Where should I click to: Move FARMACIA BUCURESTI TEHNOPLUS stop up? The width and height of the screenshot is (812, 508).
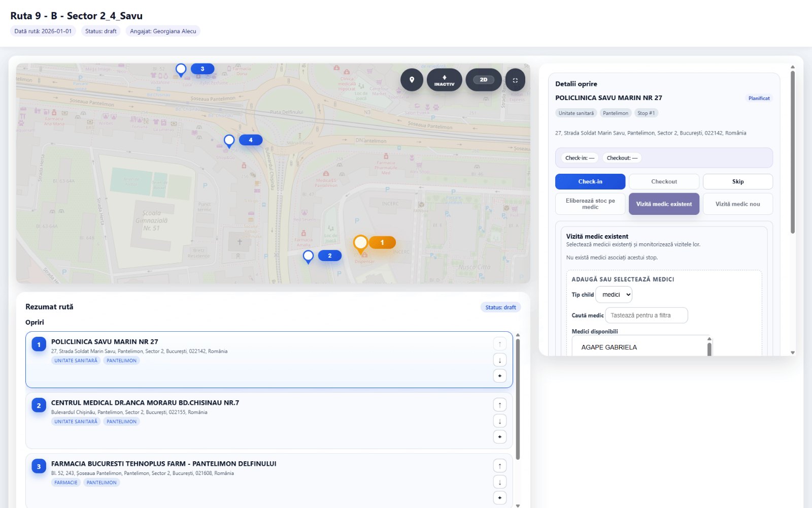click(500, 466)
